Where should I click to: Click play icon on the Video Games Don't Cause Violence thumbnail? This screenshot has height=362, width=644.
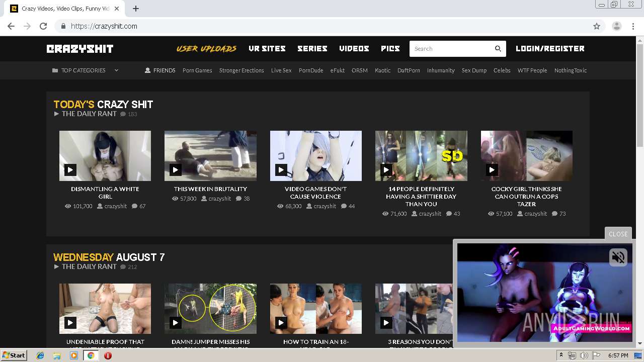[281, 170]
